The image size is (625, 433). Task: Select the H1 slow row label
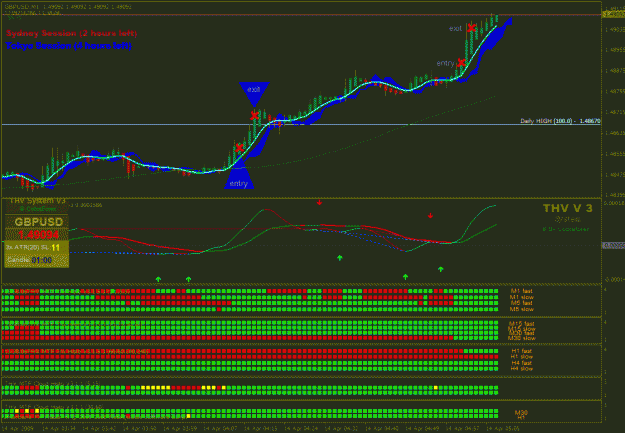tap(521, 357)
